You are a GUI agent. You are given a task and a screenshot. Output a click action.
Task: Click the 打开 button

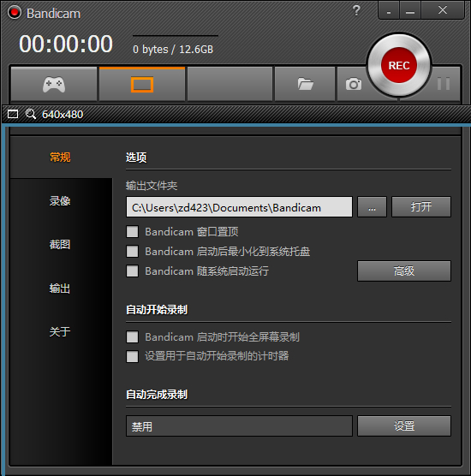tap(421, 207)
